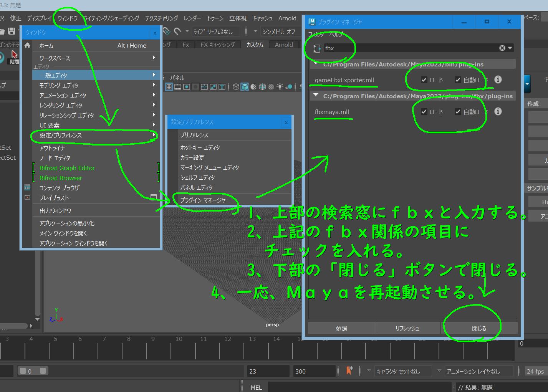Collapse the Maya2023/bin/plug-ins section
The width and height of the screenshot is (548, 392).
pos(316,64)
